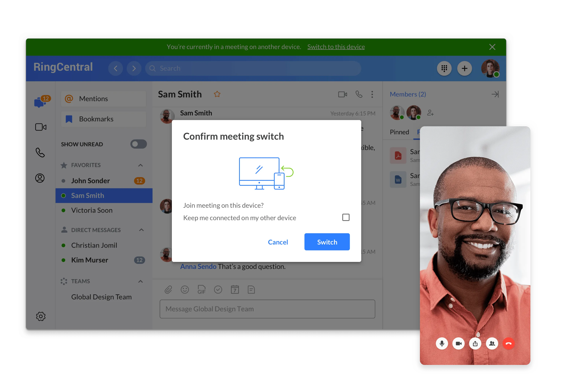Open settings gear in left sidebar
This screenshot has width=561, height=392.
(x=40, y=316)
